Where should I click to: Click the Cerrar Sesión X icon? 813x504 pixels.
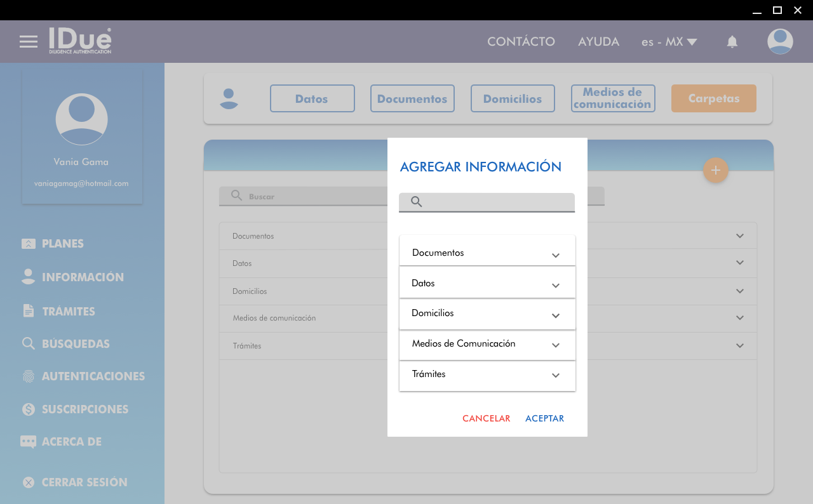[29, 482]
